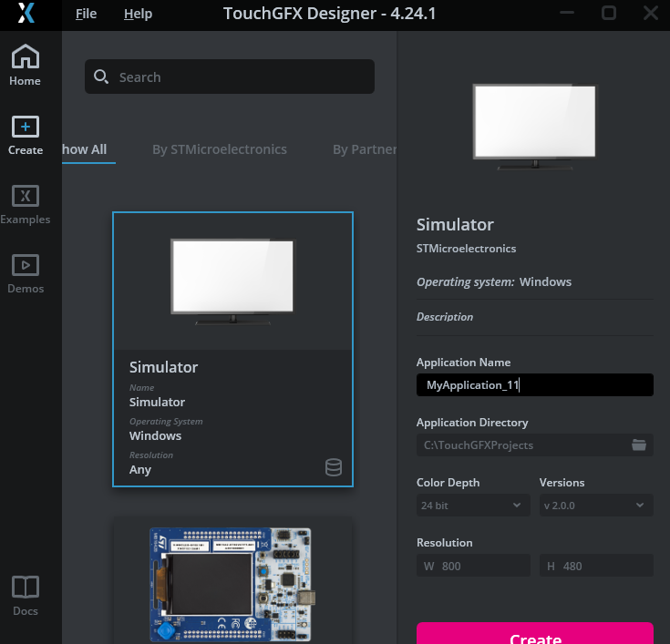Image resolution: width=670 pixels, height=644 pixels.
Task: Click the pink Create button
Action: [x=534, y=634]
